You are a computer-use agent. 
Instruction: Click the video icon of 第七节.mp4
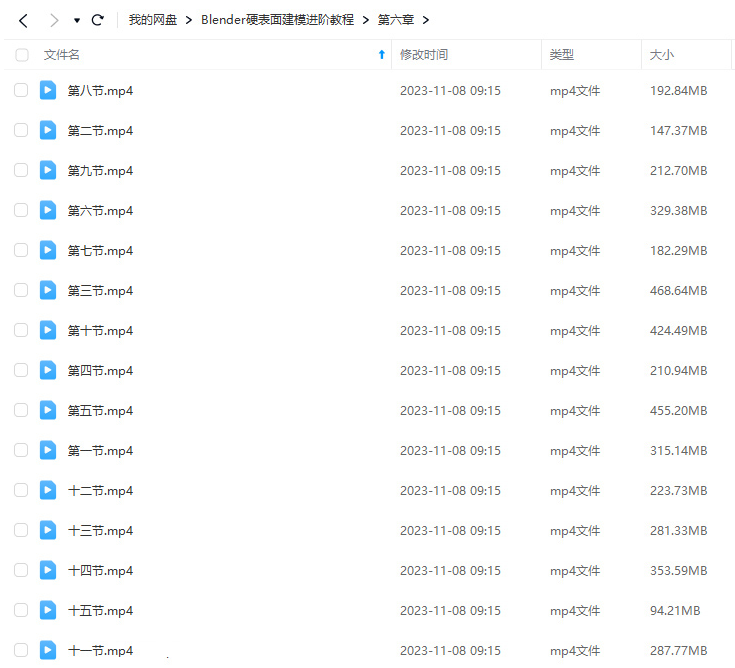48,250
